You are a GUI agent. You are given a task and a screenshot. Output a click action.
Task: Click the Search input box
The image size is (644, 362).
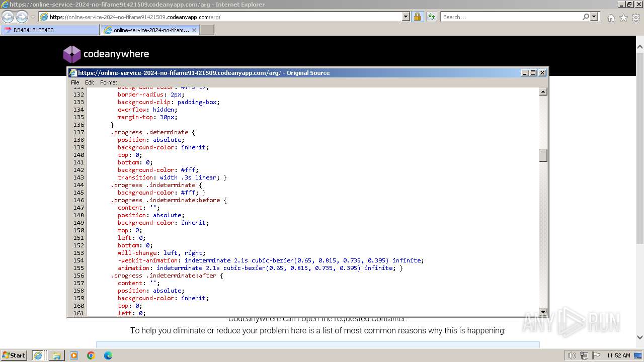511,17
